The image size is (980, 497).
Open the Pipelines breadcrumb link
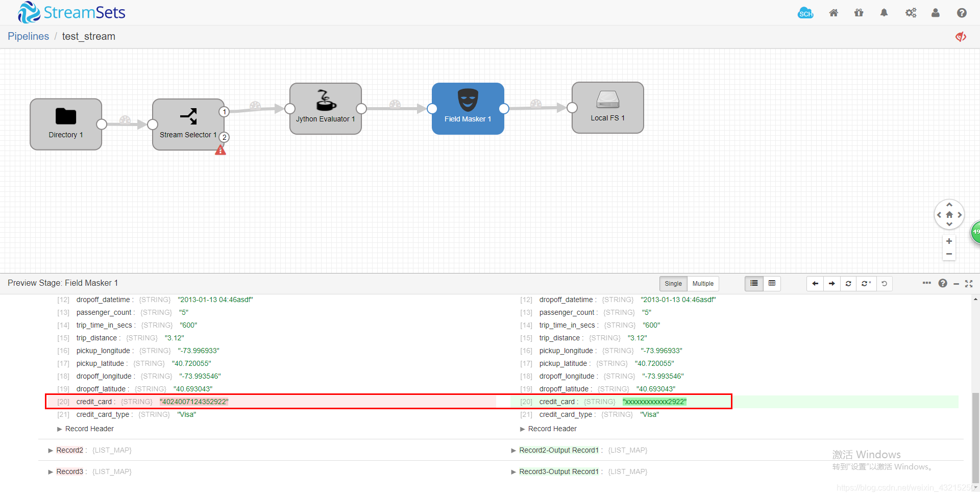tap(28, 36)
